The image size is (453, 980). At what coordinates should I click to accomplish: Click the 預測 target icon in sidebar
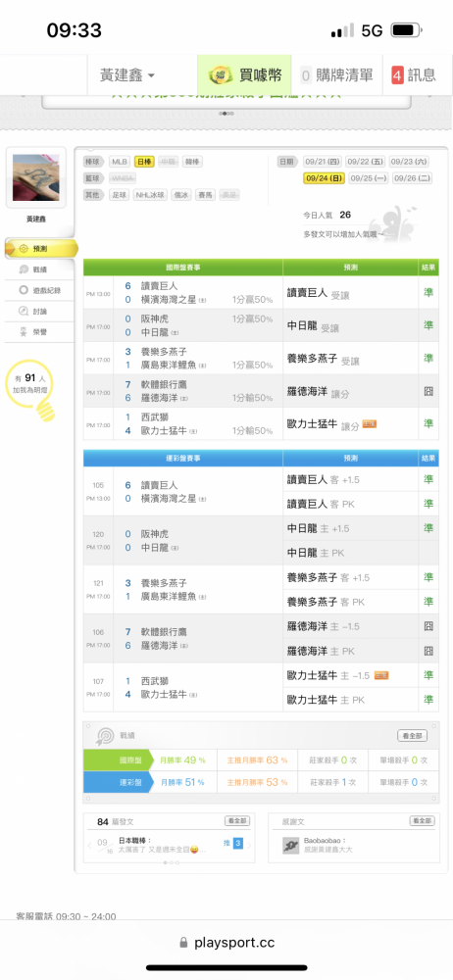(x=24, y=248)
